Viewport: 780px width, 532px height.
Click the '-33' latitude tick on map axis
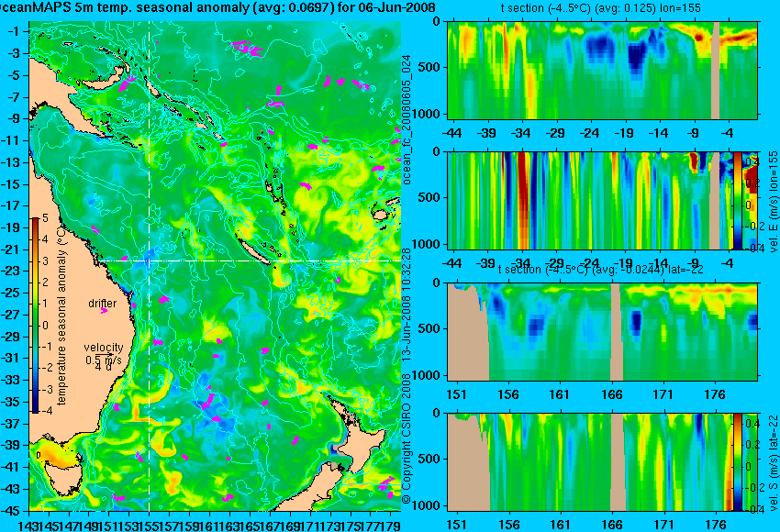9,380
